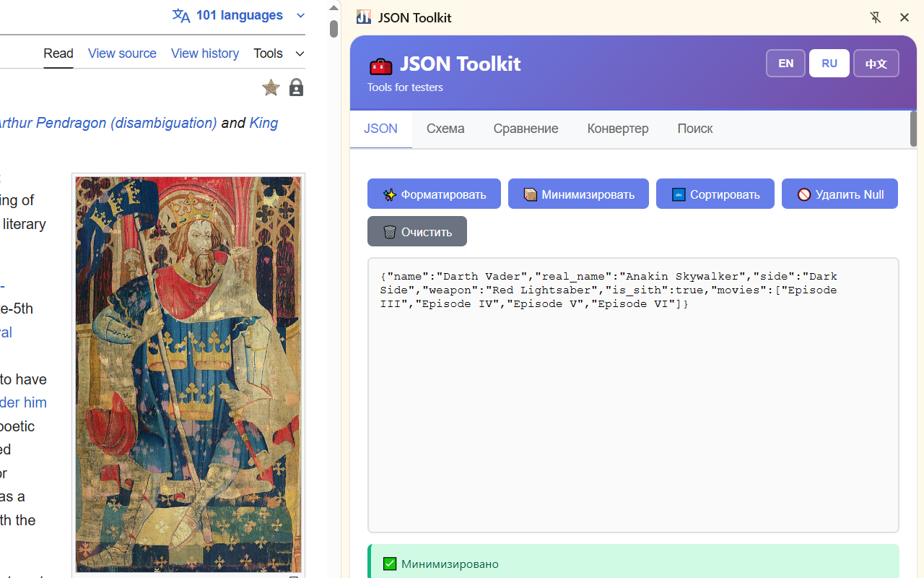Open the Конвертер tab
The image size is (924, 578).
click(x=618, y=129)
